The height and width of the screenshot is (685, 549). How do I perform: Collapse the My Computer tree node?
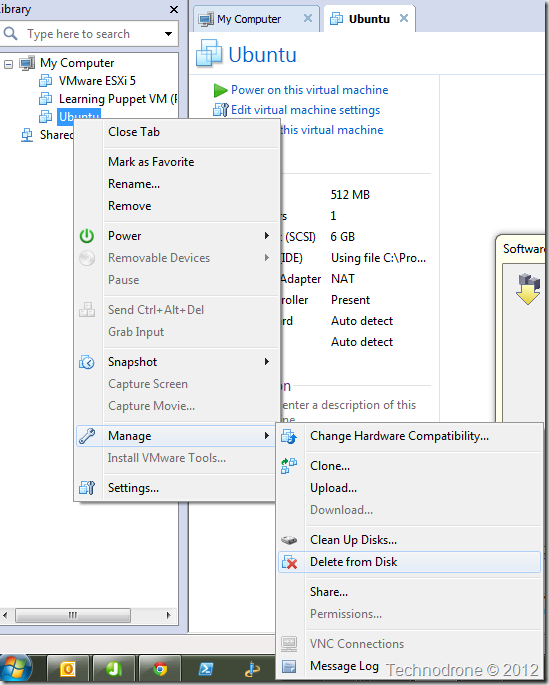(8, 64)
